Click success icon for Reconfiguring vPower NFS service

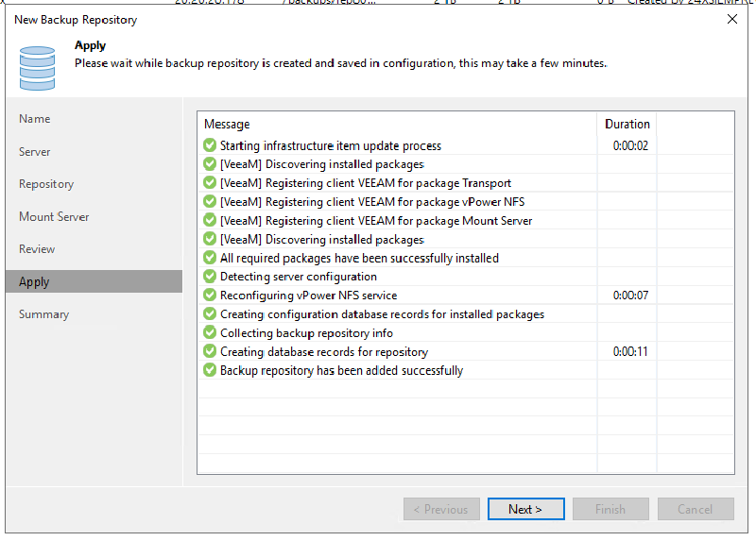coord(210,295)
